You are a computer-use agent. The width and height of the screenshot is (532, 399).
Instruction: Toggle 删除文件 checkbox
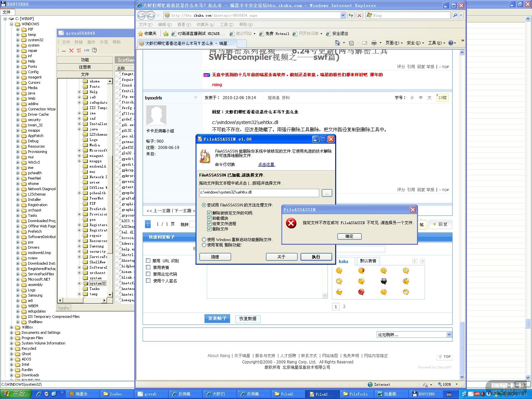[209, 229]
